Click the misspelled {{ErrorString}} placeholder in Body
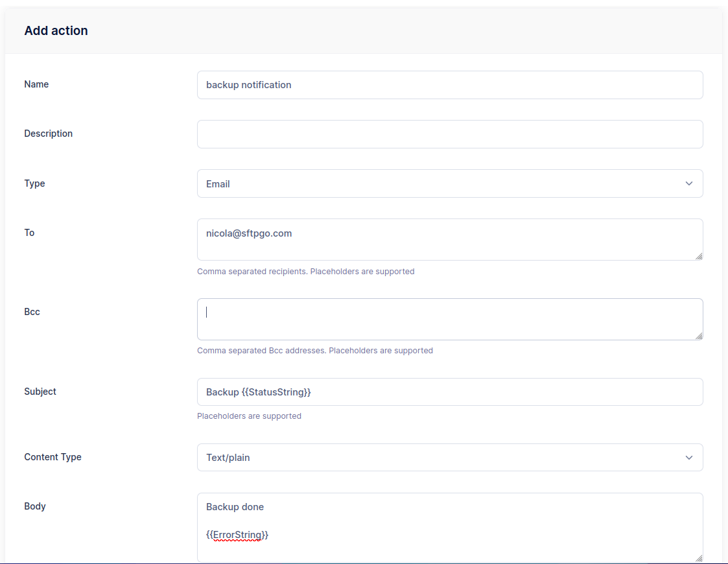728x564 pixels. [237, 535]
